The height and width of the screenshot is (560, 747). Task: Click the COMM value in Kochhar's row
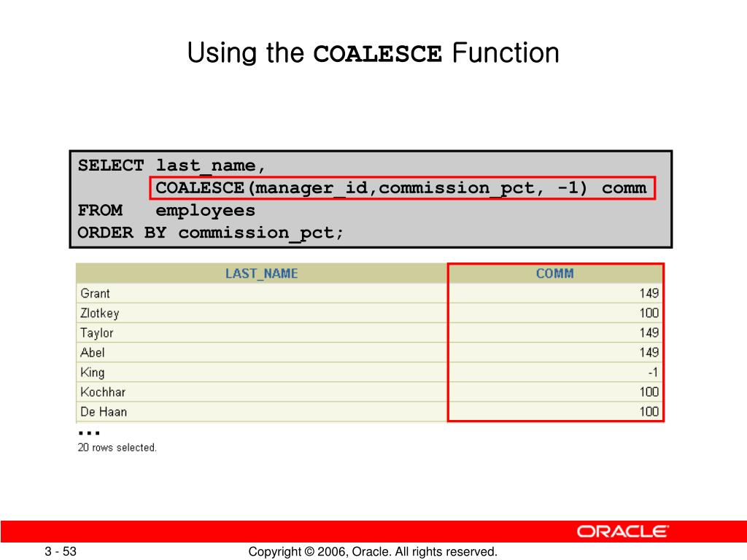(x=649, y=392)
